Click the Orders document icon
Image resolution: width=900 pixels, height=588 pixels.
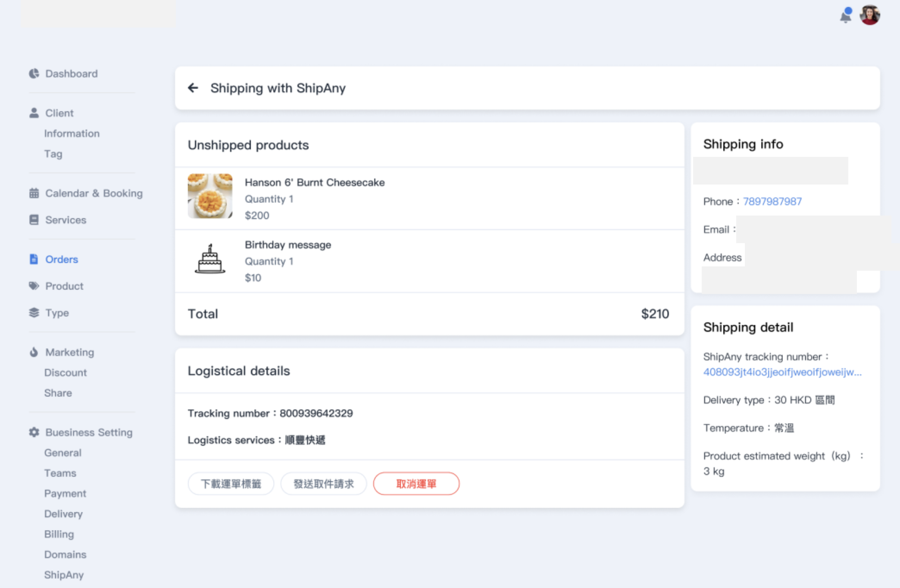coord(34,259)
